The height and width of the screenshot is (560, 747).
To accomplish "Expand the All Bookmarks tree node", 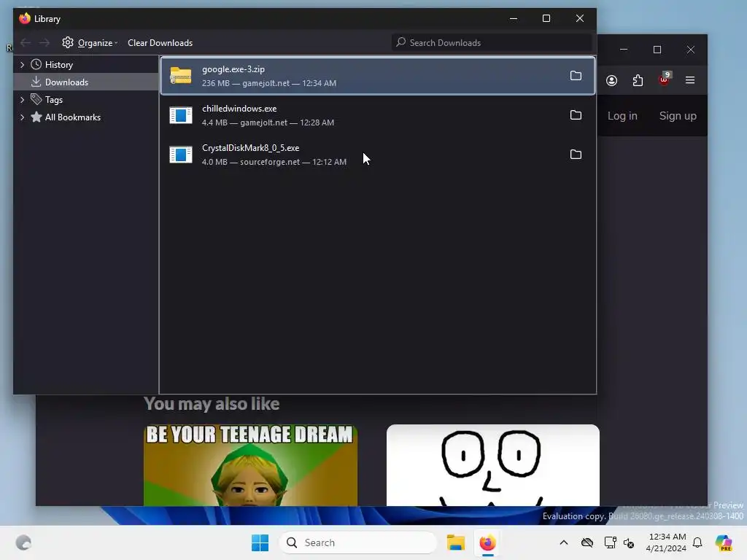I will pyautogui.click(x=22, y=117).
